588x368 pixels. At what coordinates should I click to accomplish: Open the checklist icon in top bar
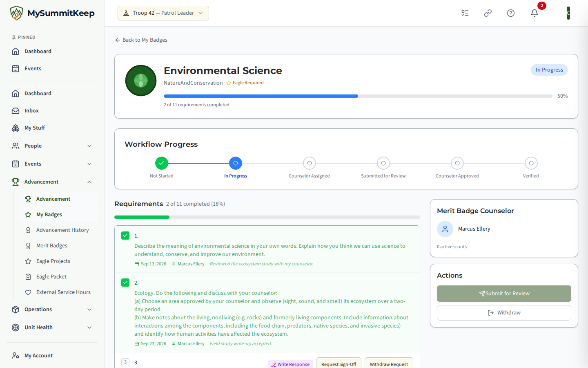click(x=465, y=13)
